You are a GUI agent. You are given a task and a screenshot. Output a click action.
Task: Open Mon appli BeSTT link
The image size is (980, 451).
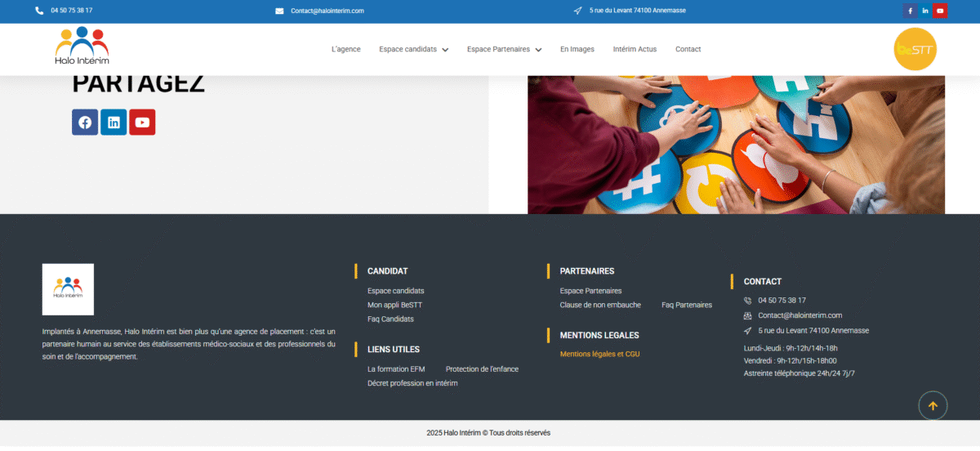tap(394, 305)
